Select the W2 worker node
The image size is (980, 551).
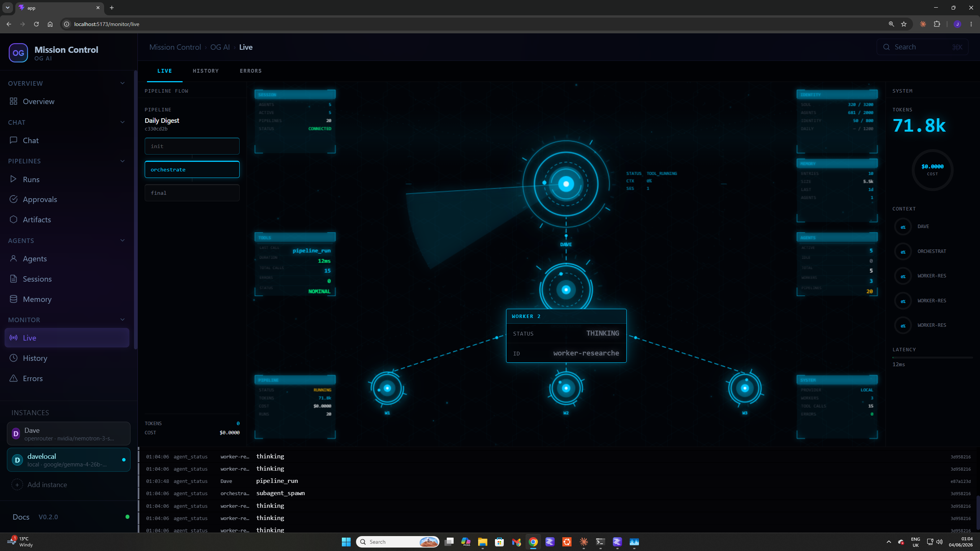[x=566, y=388]
